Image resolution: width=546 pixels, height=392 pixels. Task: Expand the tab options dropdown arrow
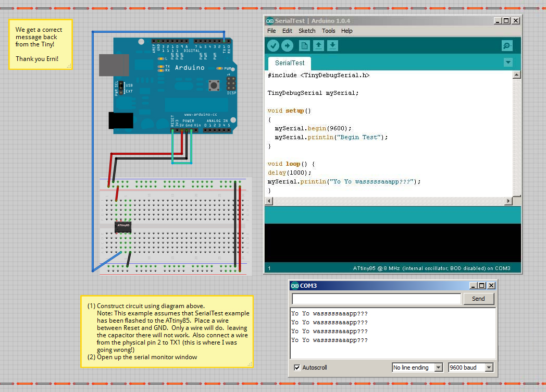point(508,63)
